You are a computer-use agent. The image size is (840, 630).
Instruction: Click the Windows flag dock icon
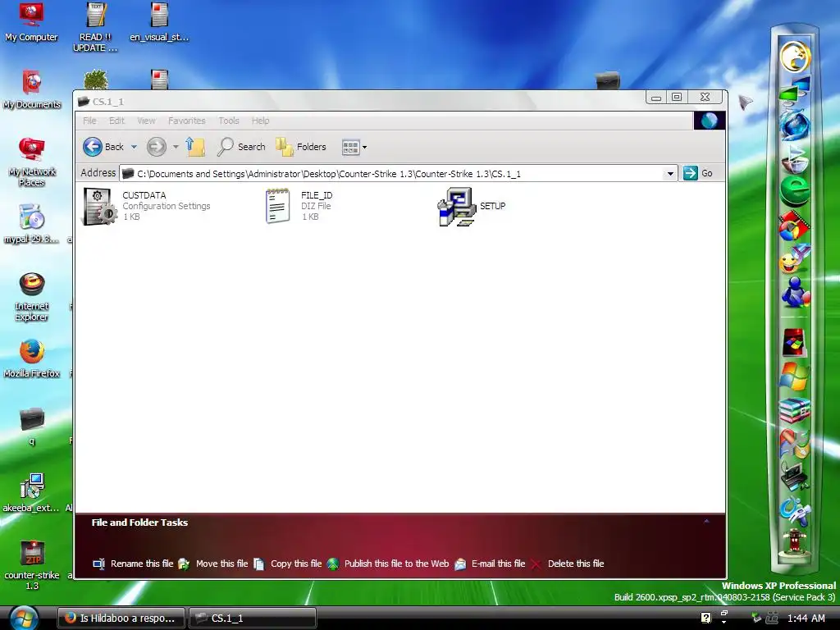click(794, 376)
